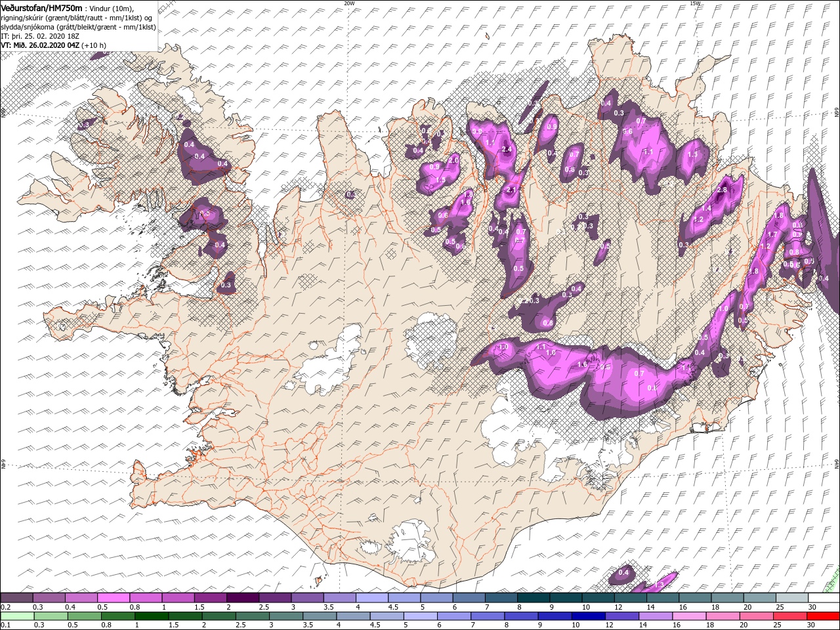The height and width of the screenshot is (630, 840).
Task: Select light blue upper swatch between 4 and 4.5
Action: [x=373, y=597]
